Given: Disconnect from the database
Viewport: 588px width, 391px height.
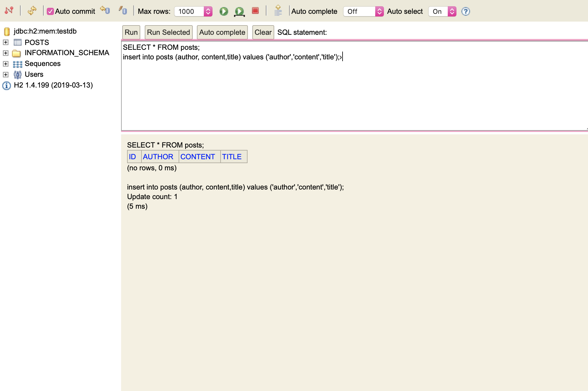Looking at the screenshot, I should click(x=9, y=10).
